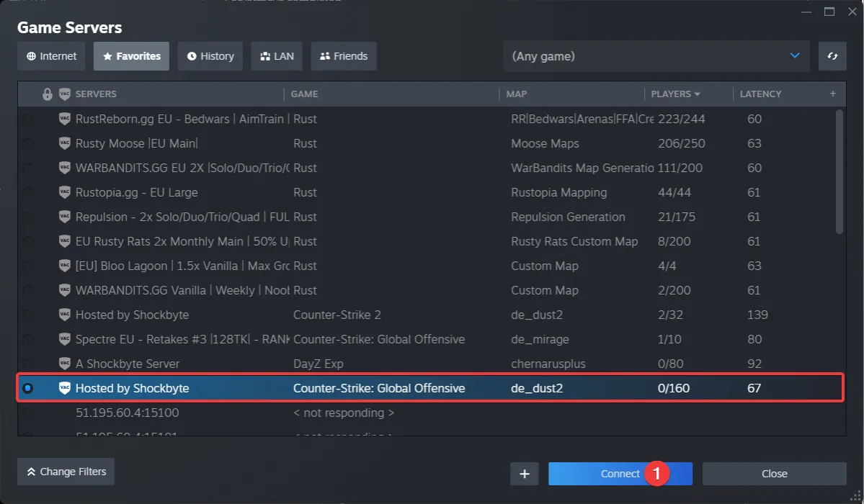Click the server list vertical scrollbar
Image resolution: width=864 pixels, height=504 pixels.
[839, 172]
